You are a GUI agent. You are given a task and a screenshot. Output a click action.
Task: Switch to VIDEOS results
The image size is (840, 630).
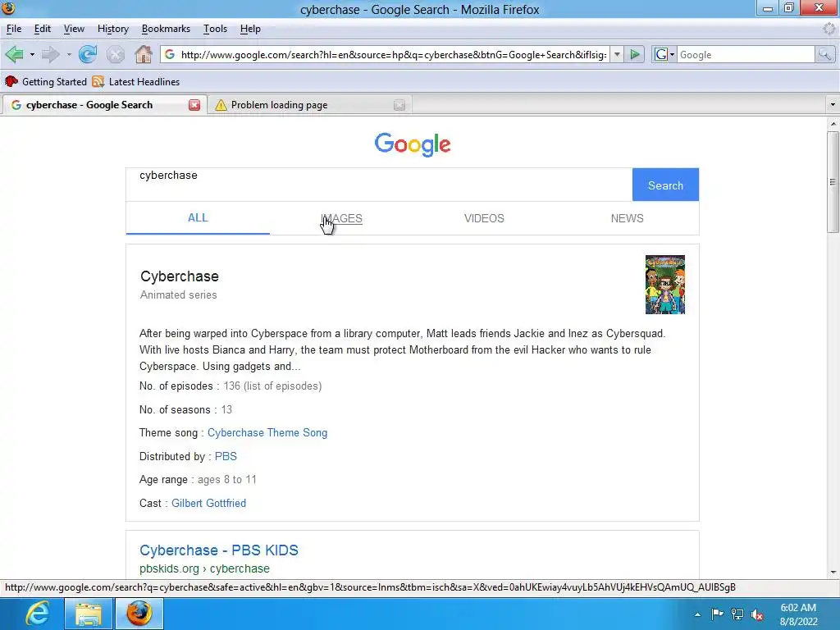point(484,218)
